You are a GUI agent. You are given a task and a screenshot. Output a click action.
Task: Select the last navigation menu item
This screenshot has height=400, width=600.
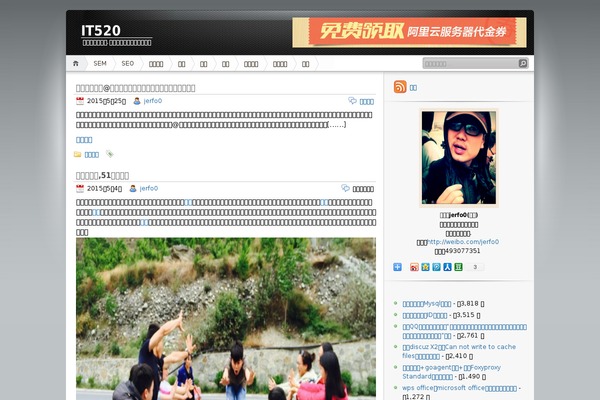pos(305,64)
